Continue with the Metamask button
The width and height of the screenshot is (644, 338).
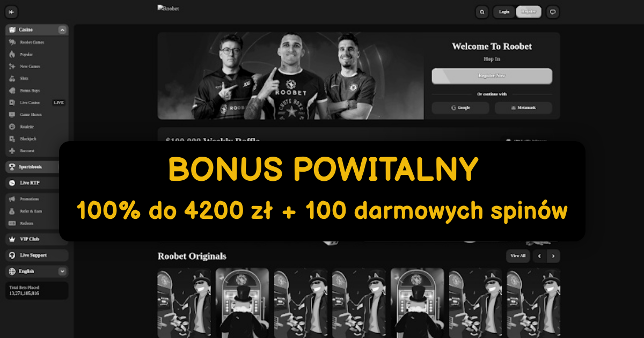pyautogui.click(x=523, y=108)
